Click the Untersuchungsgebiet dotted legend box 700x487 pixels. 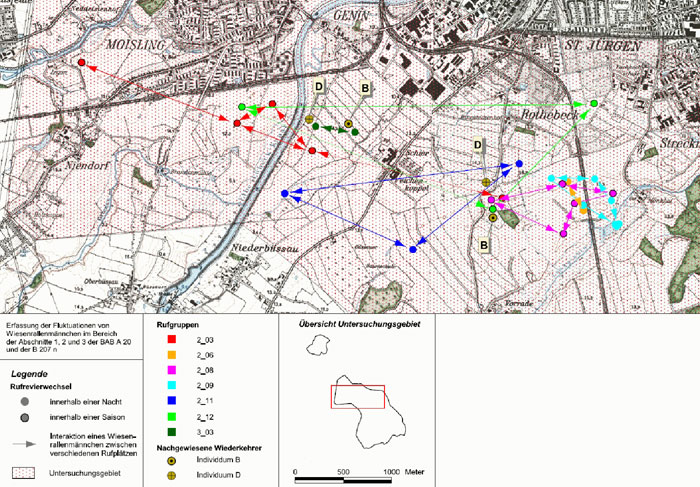pyautogui.click(x=25, y=471)
